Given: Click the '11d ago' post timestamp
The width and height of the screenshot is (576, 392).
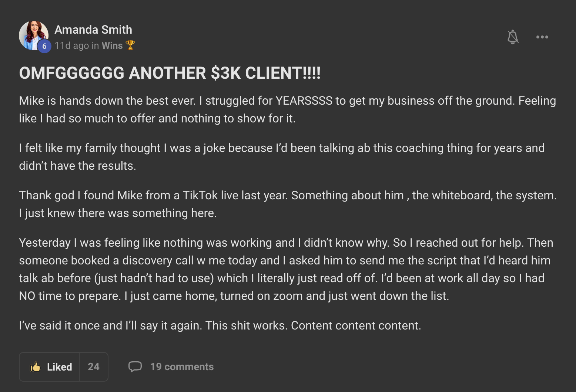Looking at the screenshot, I should click(72, 45).
